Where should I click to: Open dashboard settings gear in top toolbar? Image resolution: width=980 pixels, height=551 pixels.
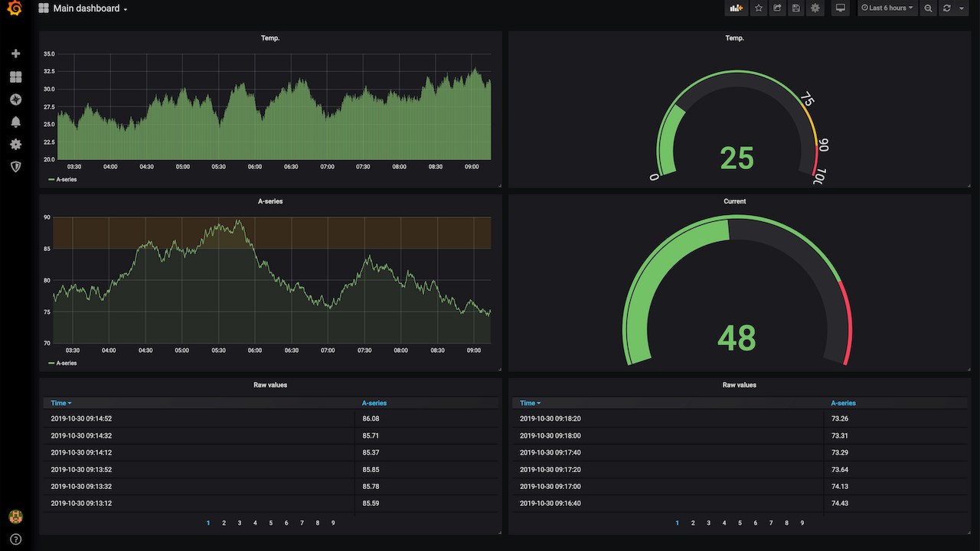coord(815,8)
